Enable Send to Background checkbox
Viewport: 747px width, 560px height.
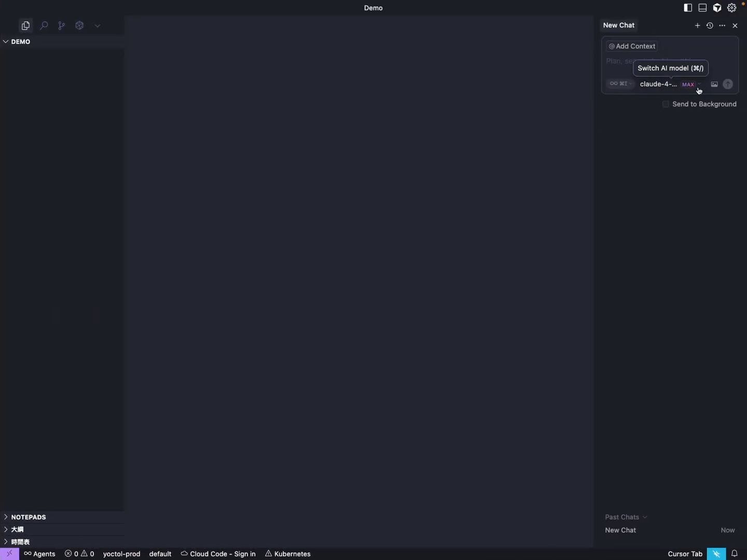coord(666,104)
